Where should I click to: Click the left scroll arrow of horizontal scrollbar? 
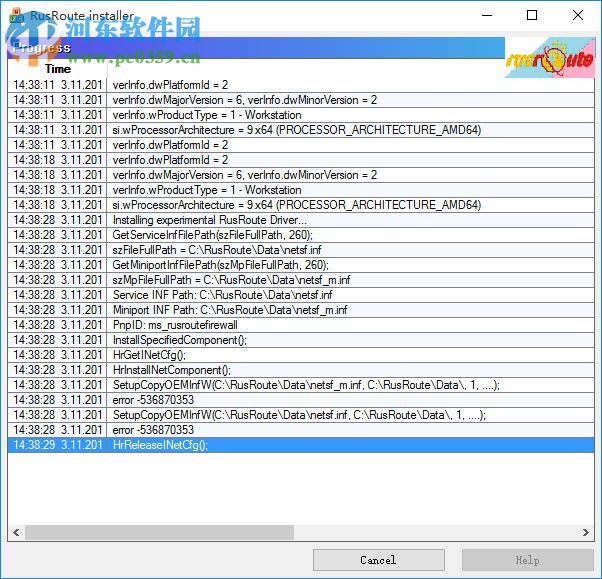tap(16, 532)
